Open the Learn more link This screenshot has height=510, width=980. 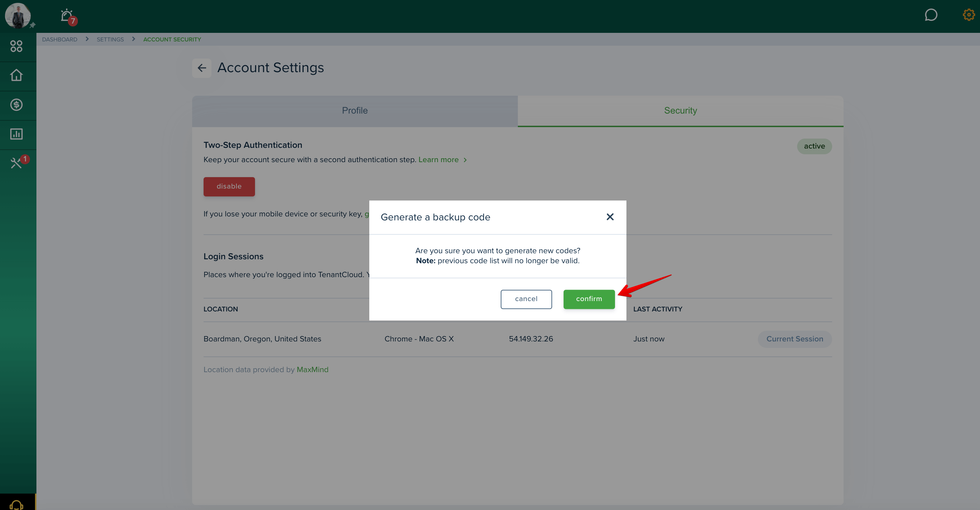tap(442, 160)
